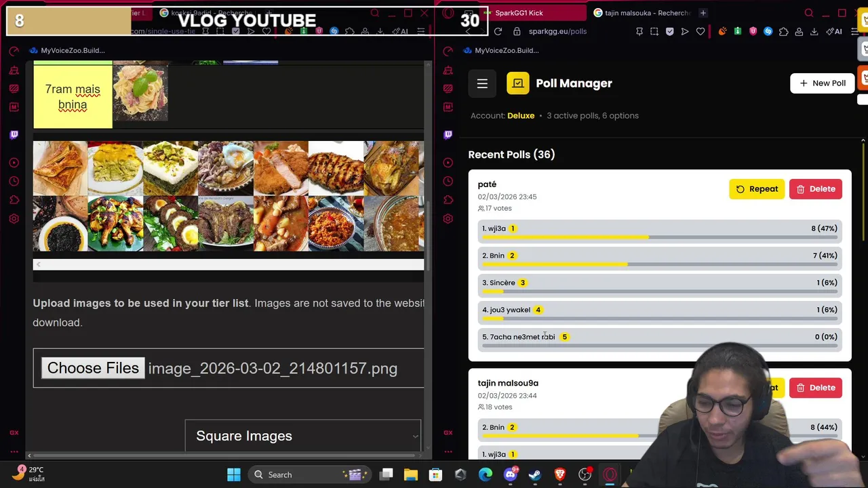
Task: Click the pinboard pin icon in right browser toolbar
Action: [639, 31]
